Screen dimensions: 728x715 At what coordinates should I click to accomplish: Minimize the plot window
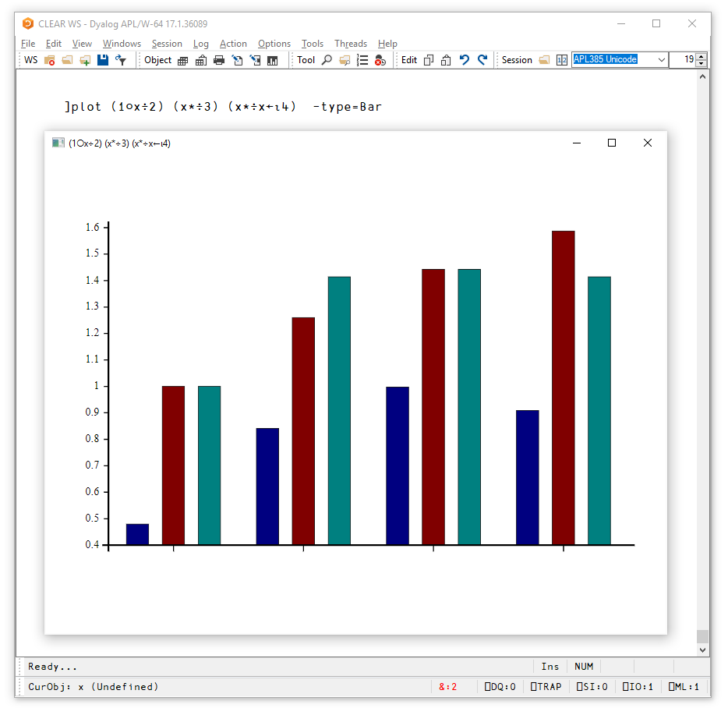[x=577, y=143]
